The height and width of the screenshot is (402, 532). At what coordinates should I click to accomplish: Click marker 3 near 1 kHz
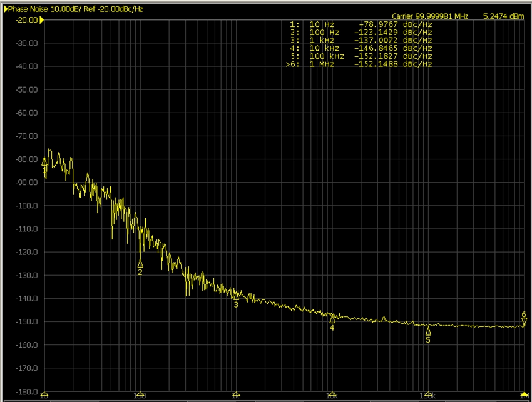(236, 296)
